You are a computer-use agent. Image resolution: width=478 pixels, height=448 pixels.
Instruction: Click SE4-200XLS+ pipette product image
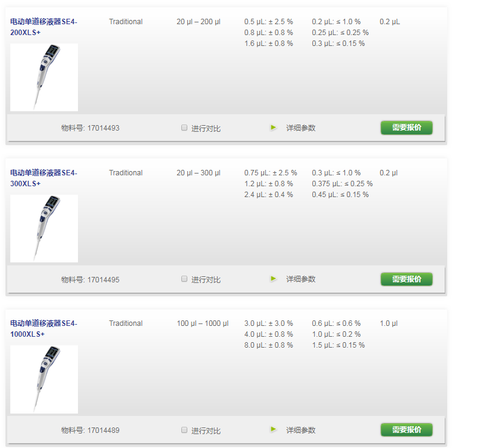(44, 77)
